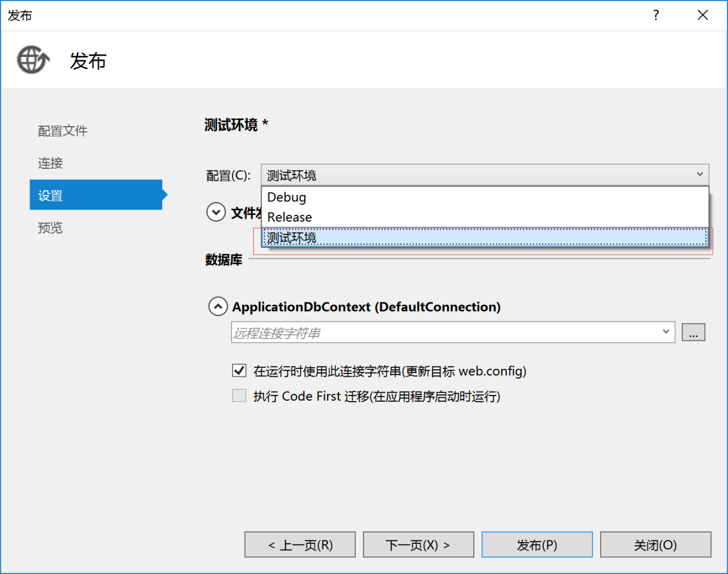The image size is (728, 574).
Task: Uncheck use connection string at runtime checkbox
Action: point(239,371)
